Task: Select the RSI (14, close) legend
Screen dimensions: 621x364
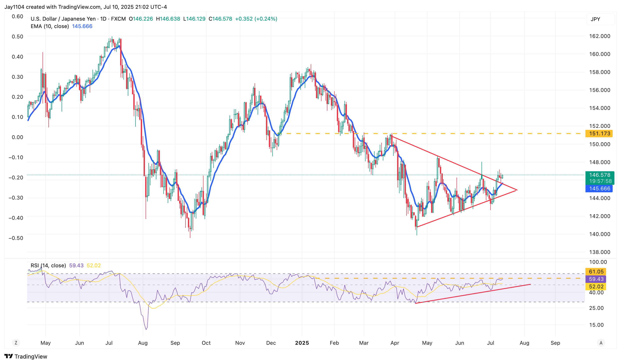Action: point(48,265)
